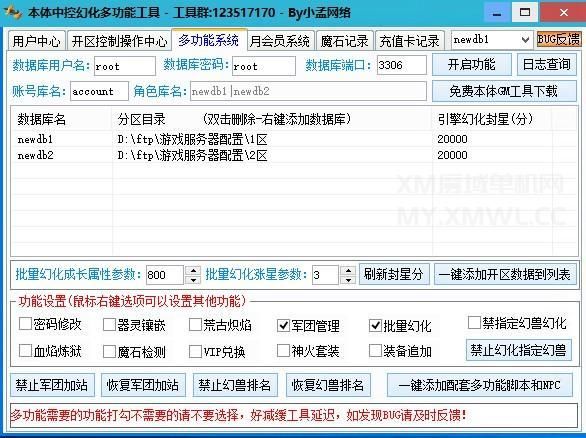Tick the 血焰炼狱 checkbox
This screenshot has height=438, width=586.
coord(25,351)
